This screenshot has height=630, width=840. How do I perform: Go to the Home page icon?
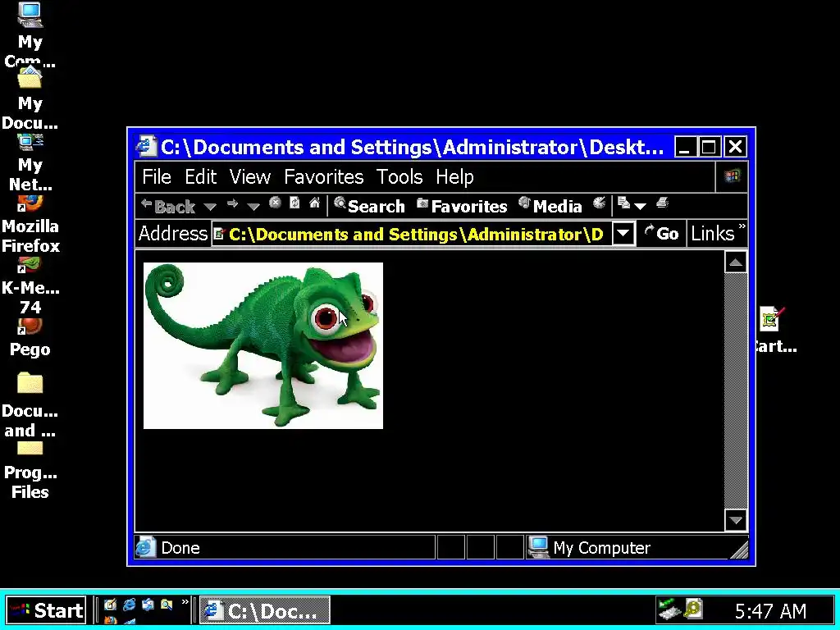click(x=314, y=203)
